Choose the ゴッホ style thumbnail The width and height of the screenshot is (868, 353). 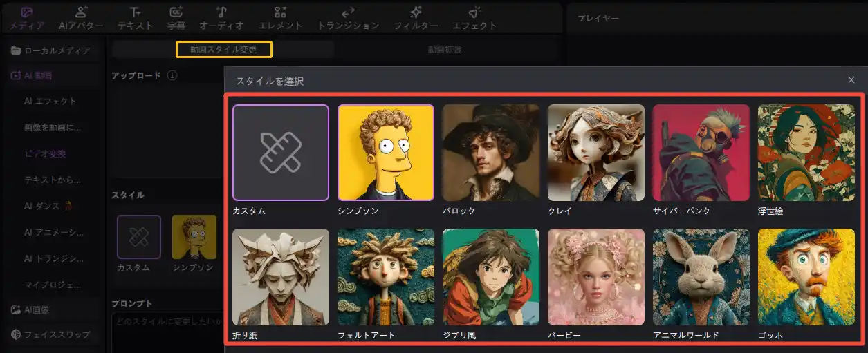point(806,277)
